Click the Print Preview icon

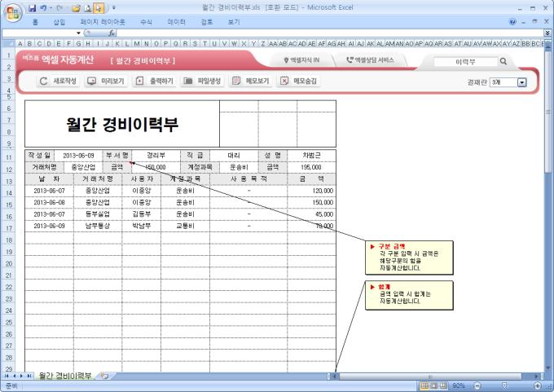88,8
